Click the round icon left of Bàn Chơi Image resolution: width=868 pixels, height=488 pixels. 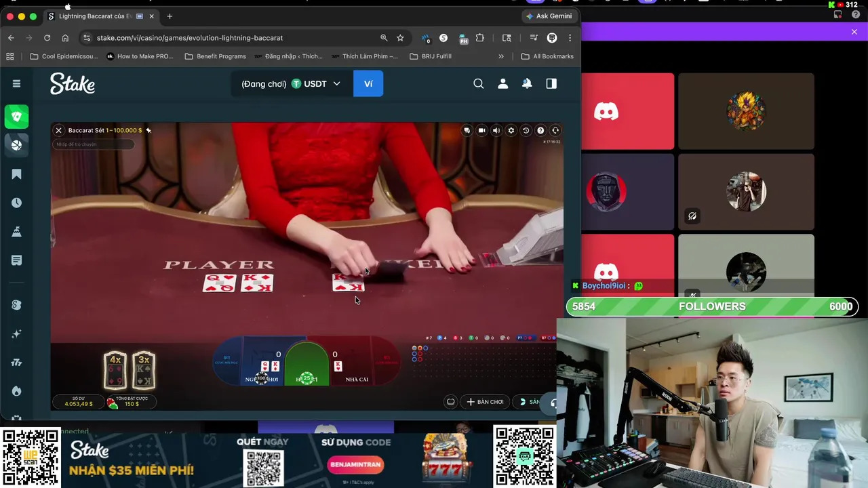(x=450, y=402)
